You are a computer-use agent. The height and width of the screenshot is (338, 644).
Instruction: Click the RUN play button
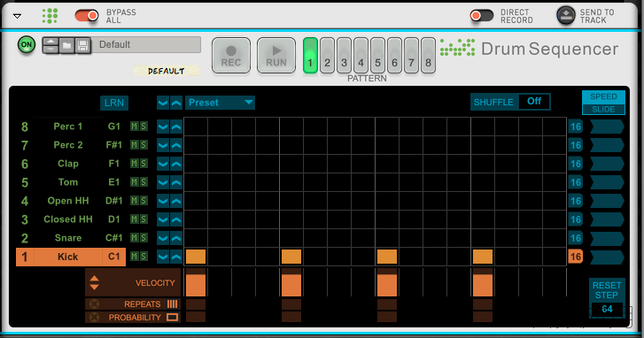coord(276,56)
